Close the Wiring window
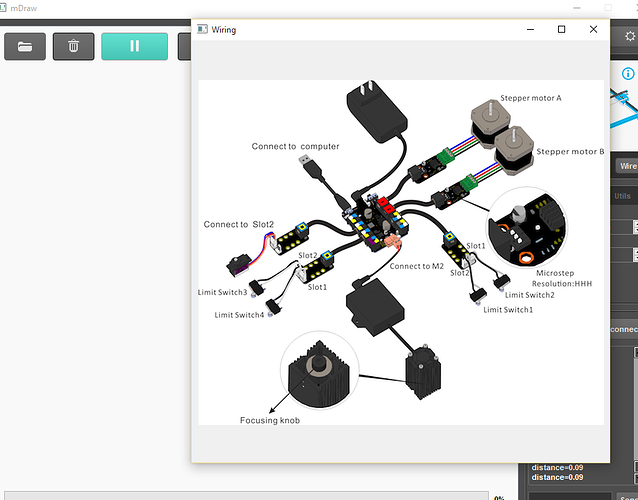This screenshot has width=638, height=500. (593, 29)
